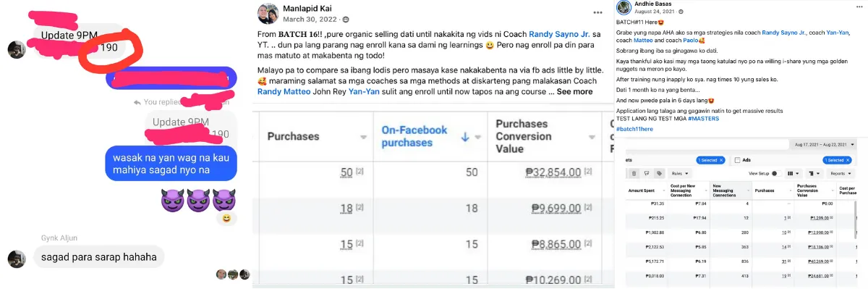
Task: Tick the Ads checkbox in Ads Manager
Action: pos(737,160)
